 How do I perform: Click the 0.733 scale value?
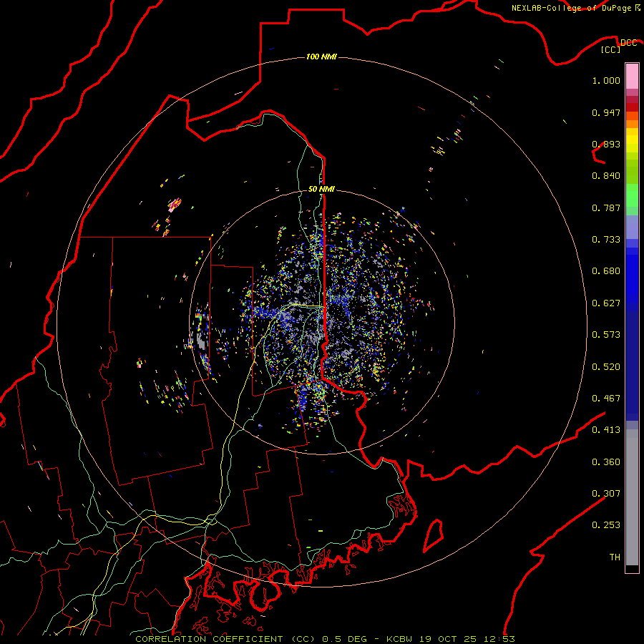[606, 240]
